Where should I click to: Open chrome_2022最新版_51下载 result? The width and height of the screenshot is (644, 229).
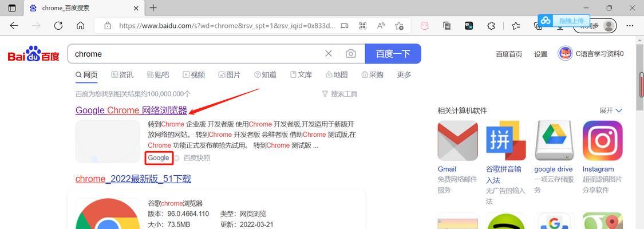coord(133,179)
